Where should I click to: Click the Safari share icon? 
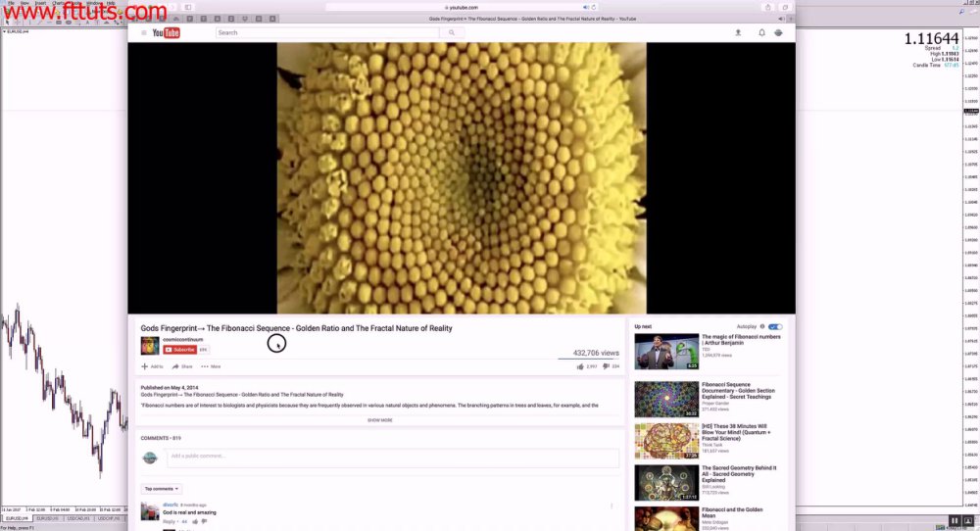pos(768,7)
